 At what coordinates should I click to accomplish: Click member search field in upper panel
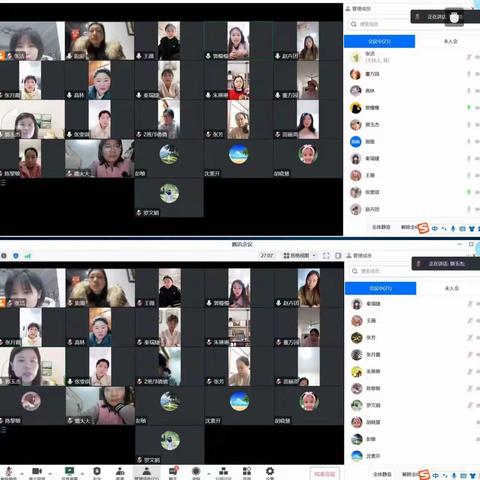pyautogui.click(x=379, y=24)
